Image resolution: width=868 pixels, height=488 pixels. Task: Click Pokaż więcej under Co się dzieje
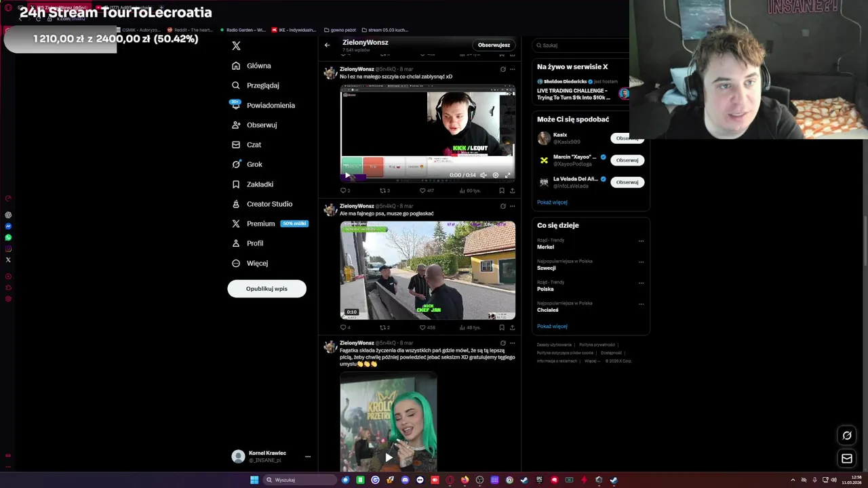[x=552, y=326]
